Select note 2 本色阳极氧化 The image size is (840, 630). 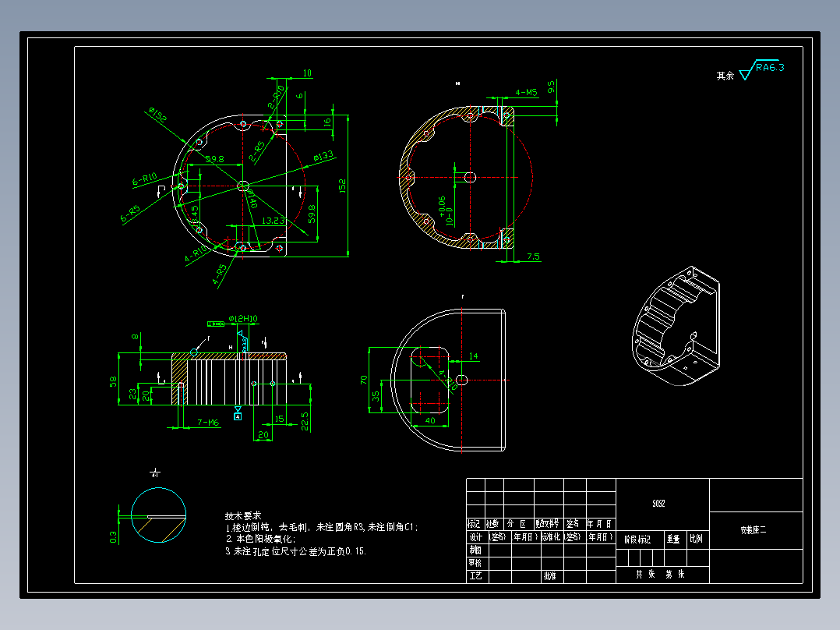[x=260, y=539]
